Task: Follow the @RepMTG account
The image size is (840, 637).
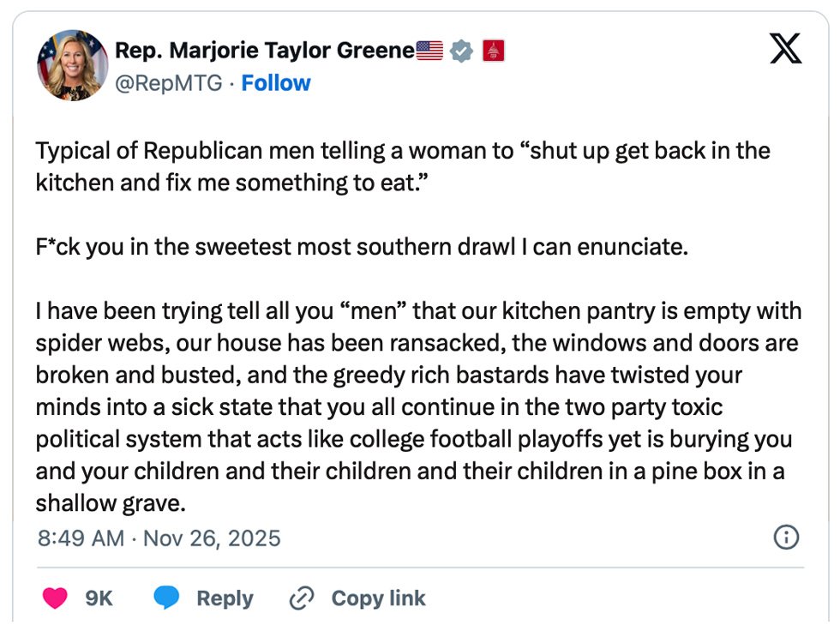Action: [x=276, y=83]
